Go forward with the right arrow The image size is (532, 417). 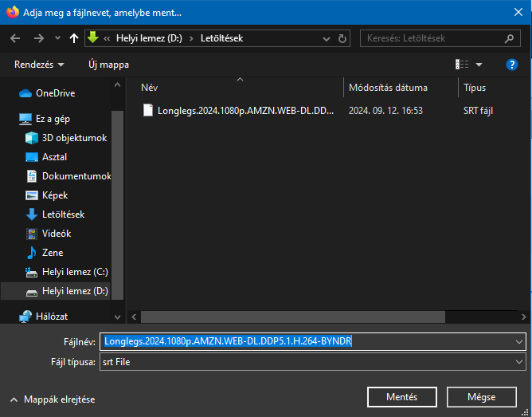pos(39,38)
